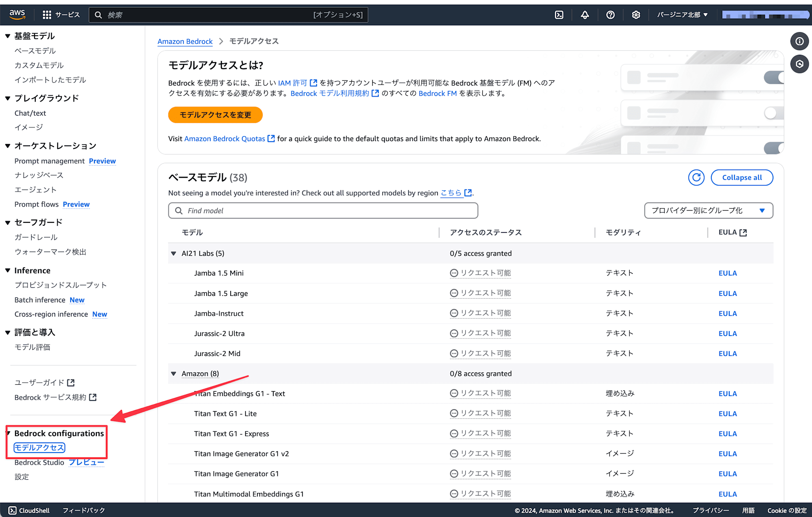Viewport: 812px width, 517px height.
Task: Collapse the セーフガード section
Action: pyautogui.click(x=7, y=222)
